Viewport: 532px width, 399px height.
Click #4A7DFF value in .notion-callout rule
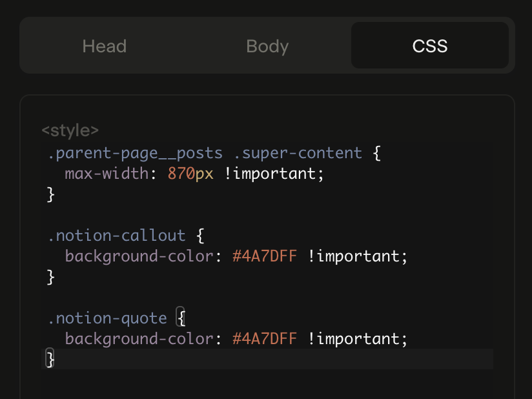265,256
